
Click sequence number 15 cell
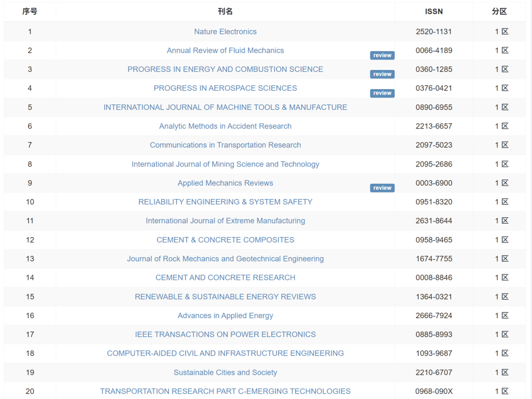pos(30,297)
